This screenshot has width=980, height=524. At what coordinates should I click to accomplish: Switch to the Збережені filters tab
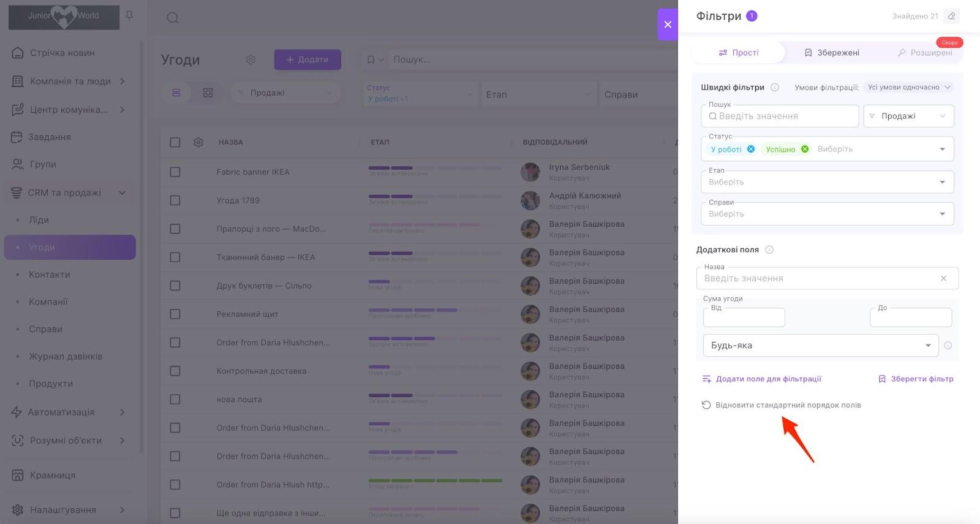click(x=832, y=53)
